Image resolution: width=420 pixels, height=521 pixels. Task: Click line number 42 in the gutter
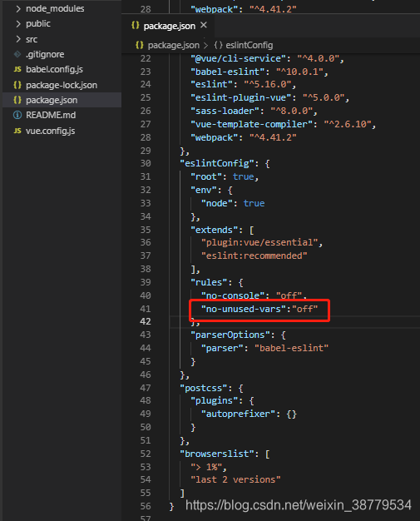click(146, 321)
